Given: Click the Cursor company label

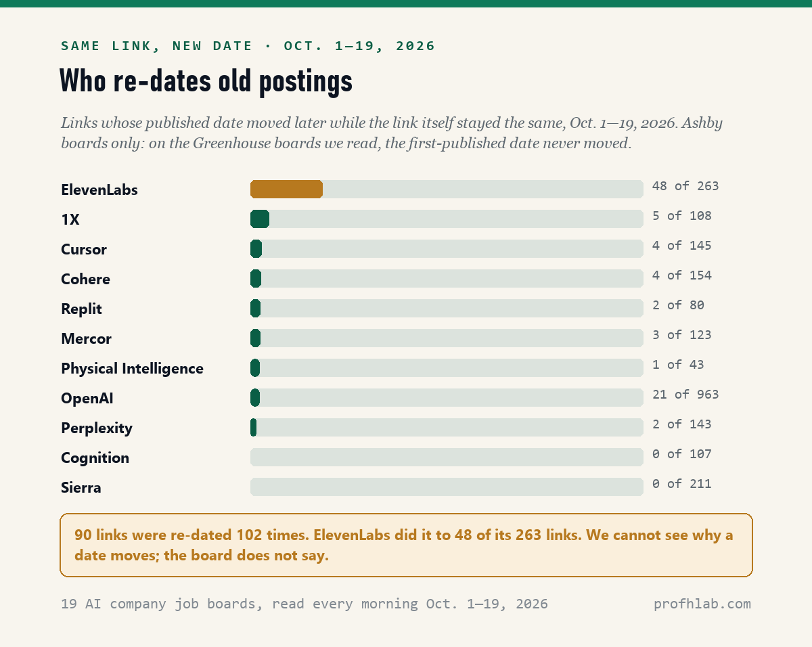Looking at the screenshot, I should point(84,250).
